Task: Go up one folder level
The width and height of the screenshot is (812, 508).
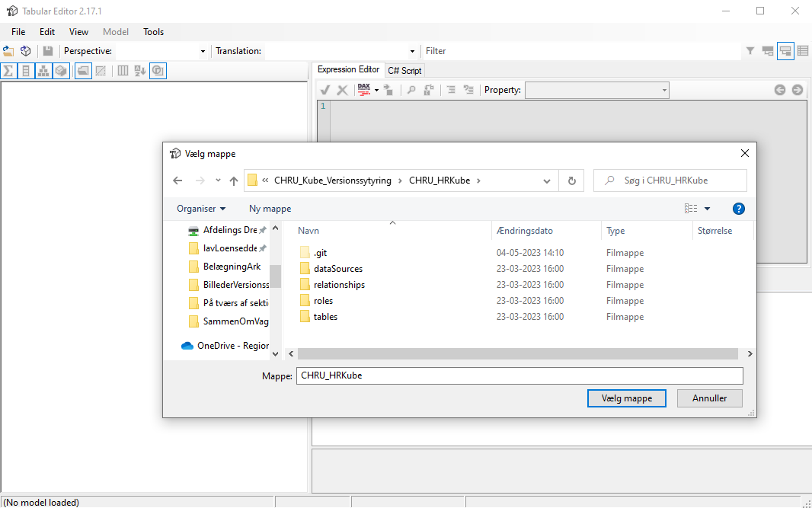Action: coord(234,181)
